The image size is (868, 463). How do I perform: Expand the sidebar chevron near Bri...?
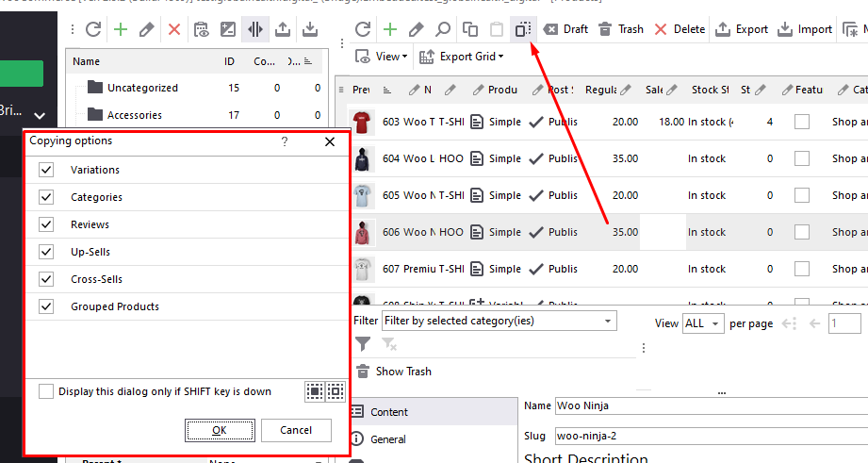pyautogui.click(x=40, y=115)
